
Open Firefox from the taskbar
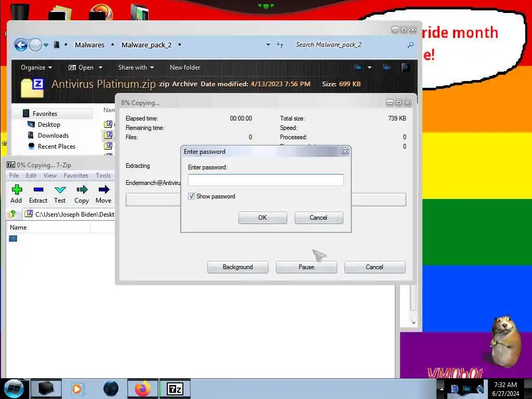pos(143,389)
